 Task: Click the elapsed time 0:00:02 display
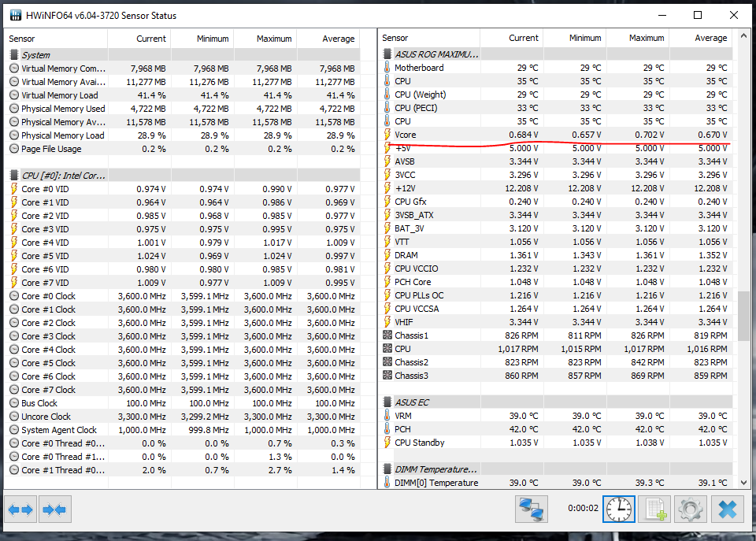coord(583,508)
